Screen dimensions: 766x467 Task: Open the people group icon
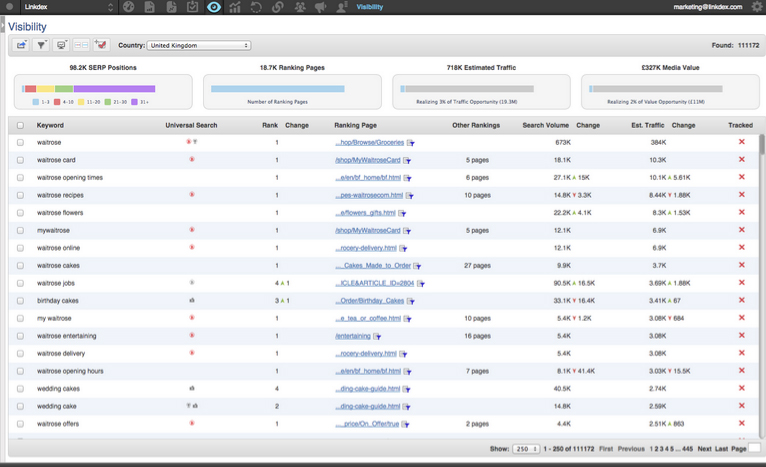pyautogui.click(x=299, y=7)
